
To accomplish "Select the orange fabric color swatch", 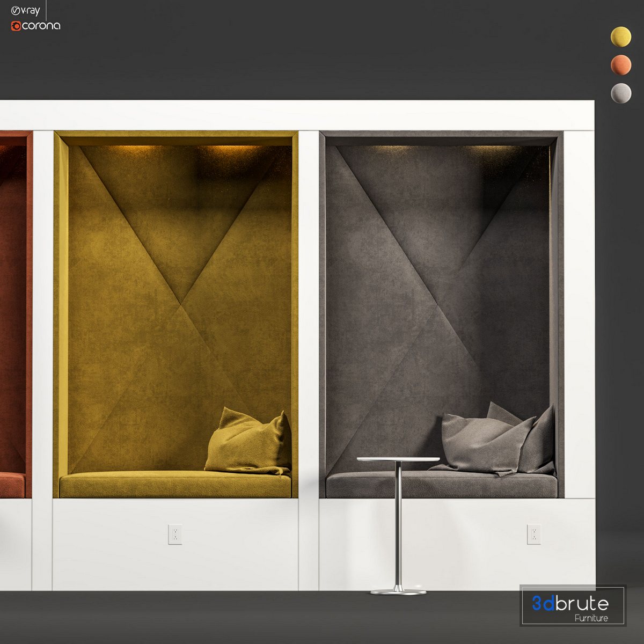I will pos(621,65).
